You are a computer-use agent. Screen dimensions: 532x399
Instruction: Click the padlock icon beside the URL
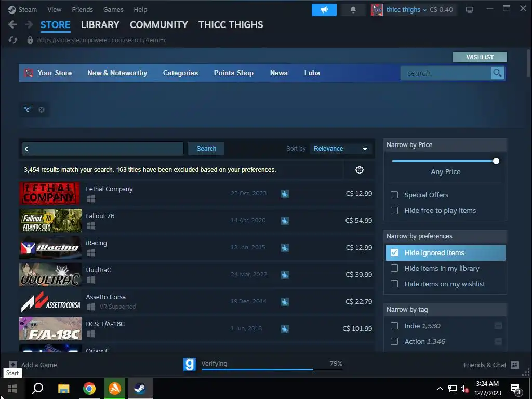point(30,40)
